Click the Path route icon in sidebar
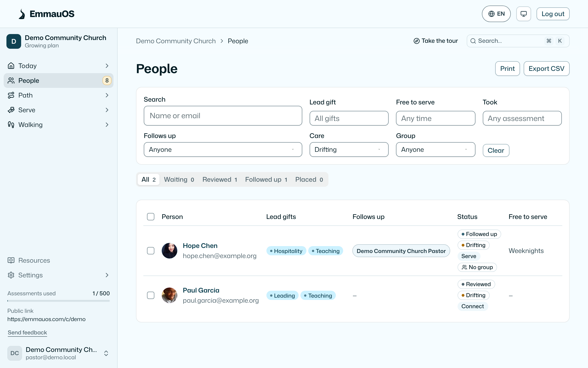588x368 pixels. 11,95
